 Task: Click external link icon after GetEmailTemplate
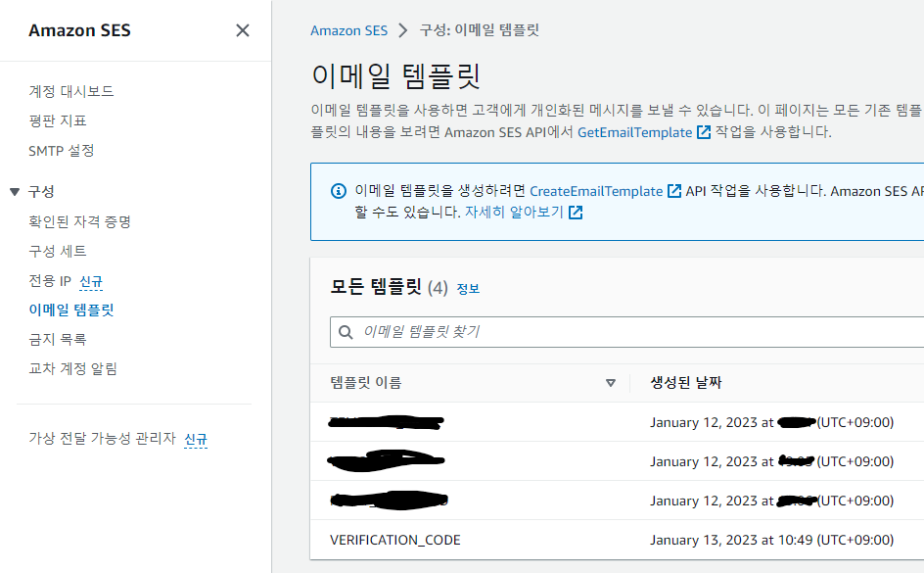point(704,132)
